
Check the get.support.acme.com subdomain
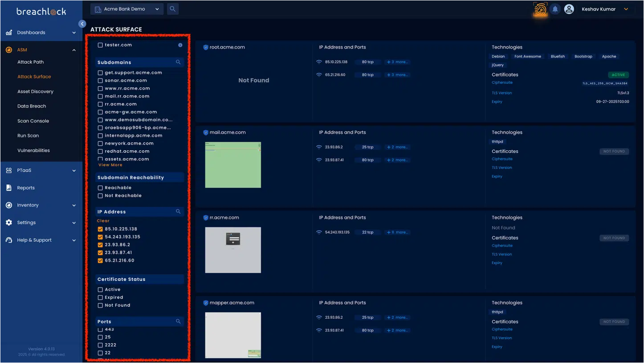100,73
